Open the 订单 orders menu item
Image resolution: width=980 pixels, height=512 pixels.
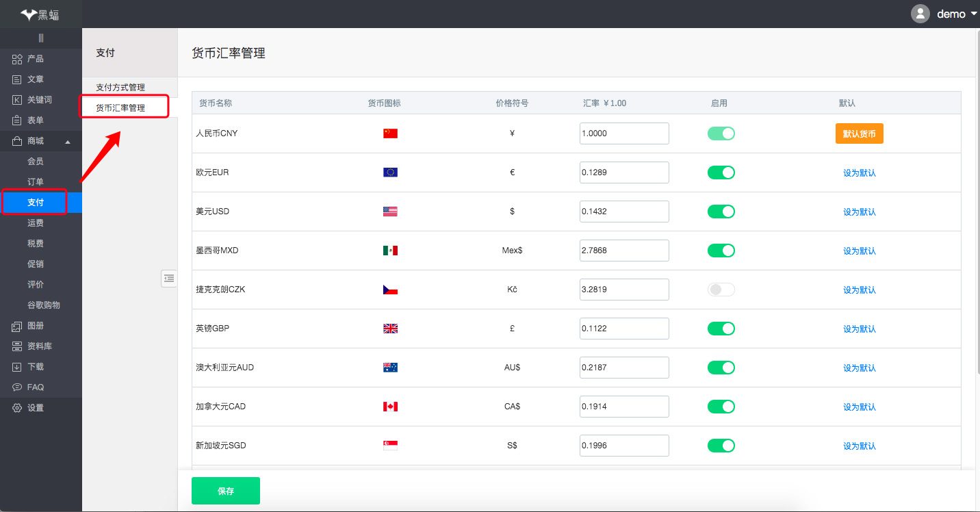pyautogui.click(x=36, y=182)
